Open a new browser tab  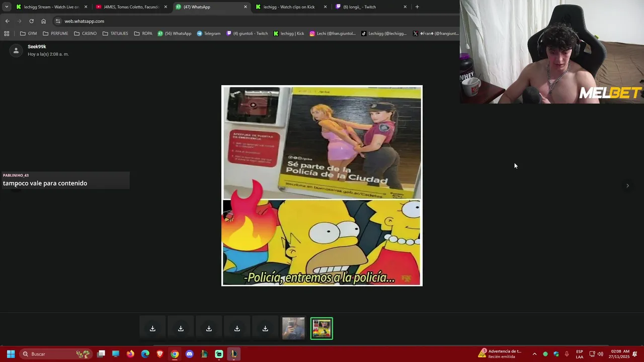click(417, 7)
